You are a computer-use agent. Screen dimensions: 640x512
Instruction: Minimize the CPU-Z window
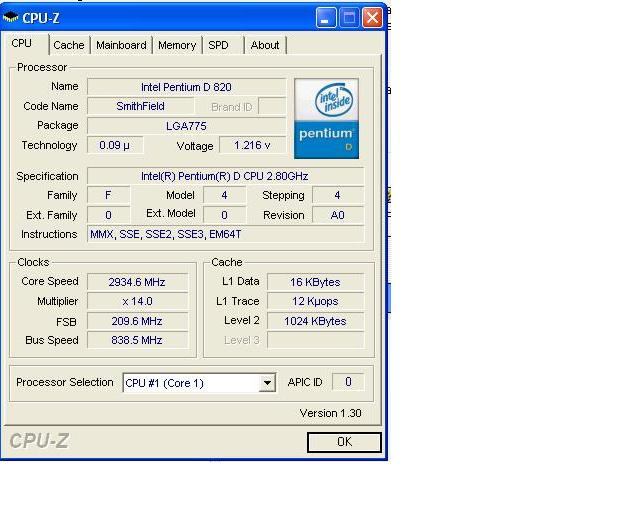coord(326,18)
